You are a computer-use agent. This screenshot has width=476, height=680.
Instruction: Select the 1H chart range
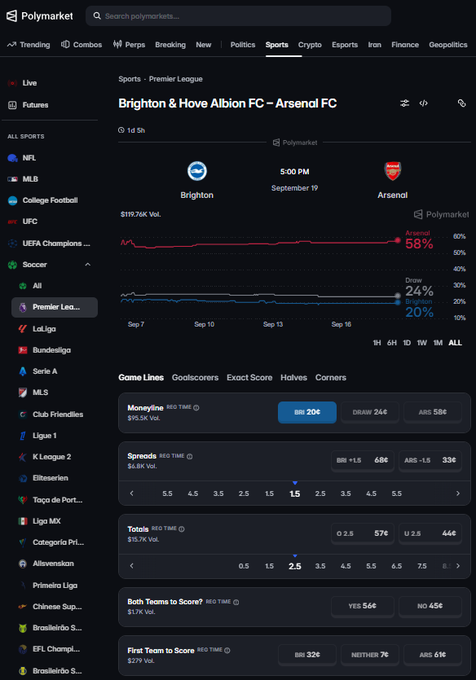(x=377, y=343)
